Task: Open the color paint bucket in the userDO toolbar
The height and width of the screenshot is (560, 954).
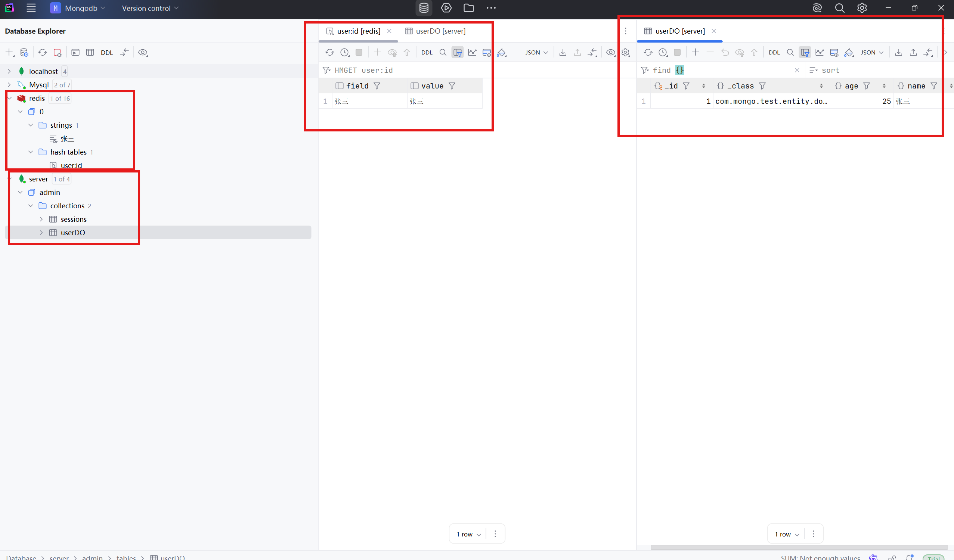Action: pos(849,53)
